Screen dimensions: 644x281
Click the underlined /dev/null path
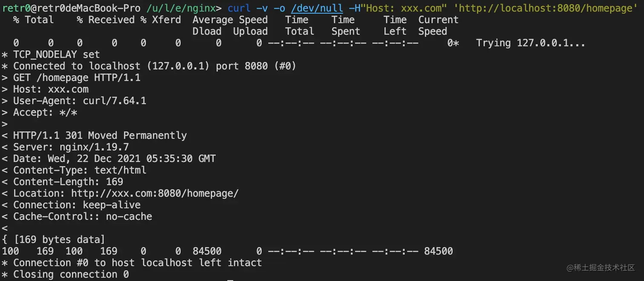pos(317,8)
